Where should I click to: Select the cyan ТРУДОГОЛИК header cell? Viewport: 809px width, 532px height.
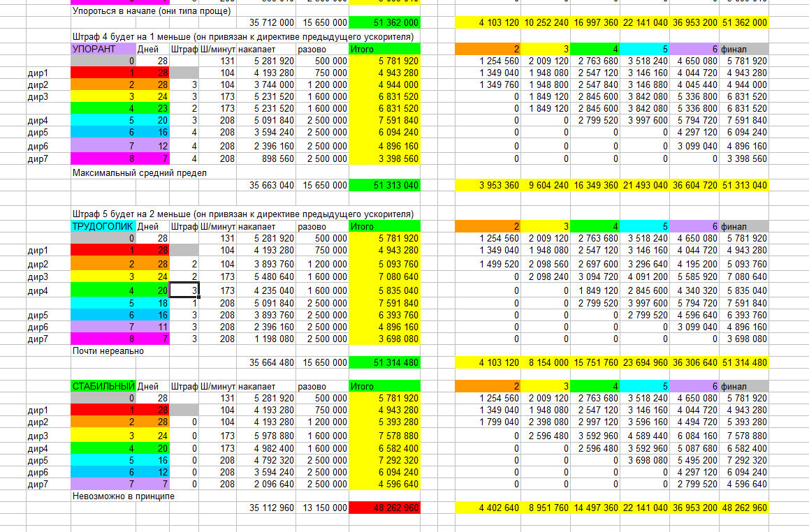pyautogui.click(x=103, y=226)
